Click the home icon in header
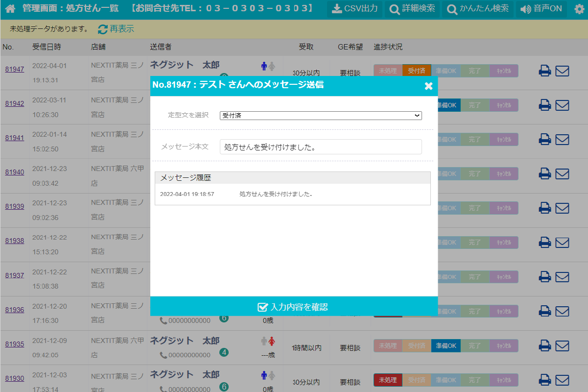Image resolution: width=588 pixels, height=392 pixels. tap(10, 9)
